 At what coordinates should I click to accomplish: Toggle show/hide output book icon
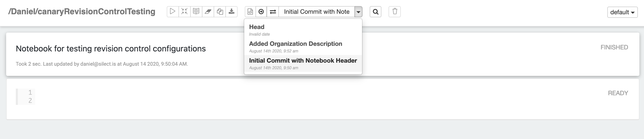tap(196, 12)
